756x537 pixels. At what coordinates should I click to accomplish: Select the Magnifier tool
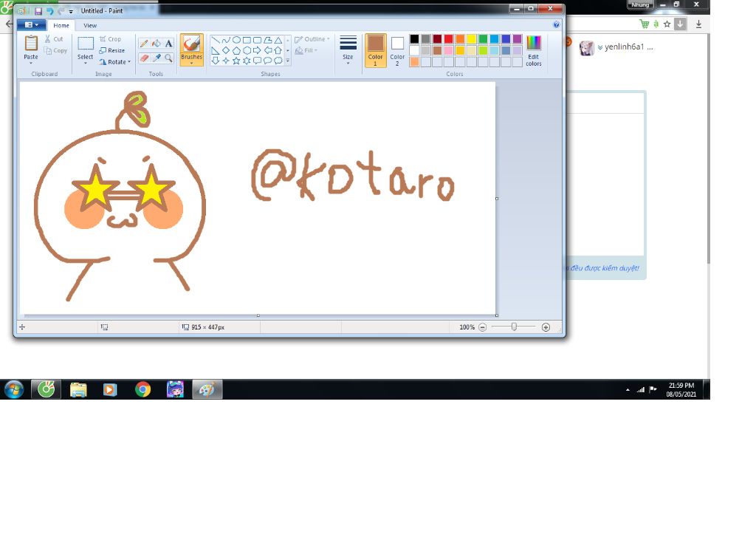[x=169, y=58]
